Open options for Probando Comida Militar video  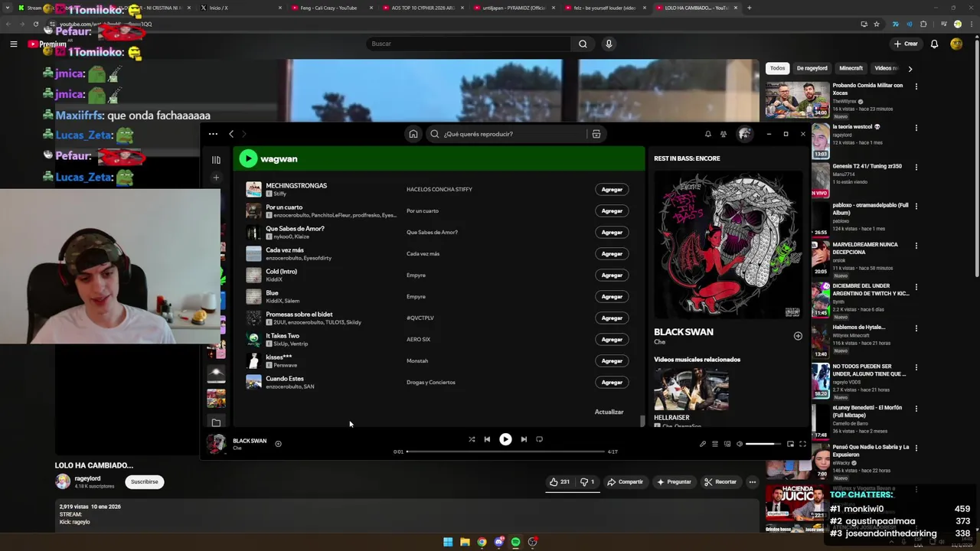916,86
